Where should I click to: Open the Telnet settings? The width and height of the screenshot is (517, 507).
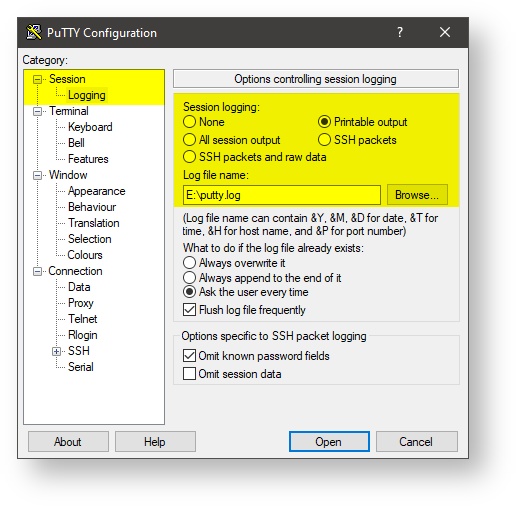pyautogui.click(x=83, y=319)
